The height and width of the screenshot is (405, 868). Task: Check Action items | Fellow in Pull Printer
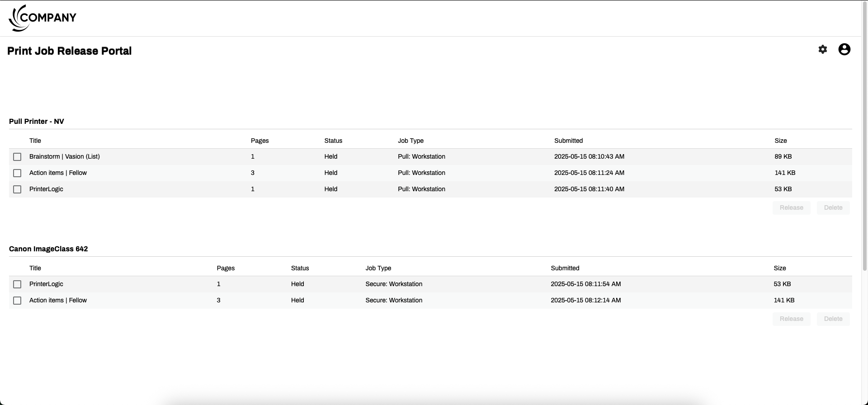17,173
